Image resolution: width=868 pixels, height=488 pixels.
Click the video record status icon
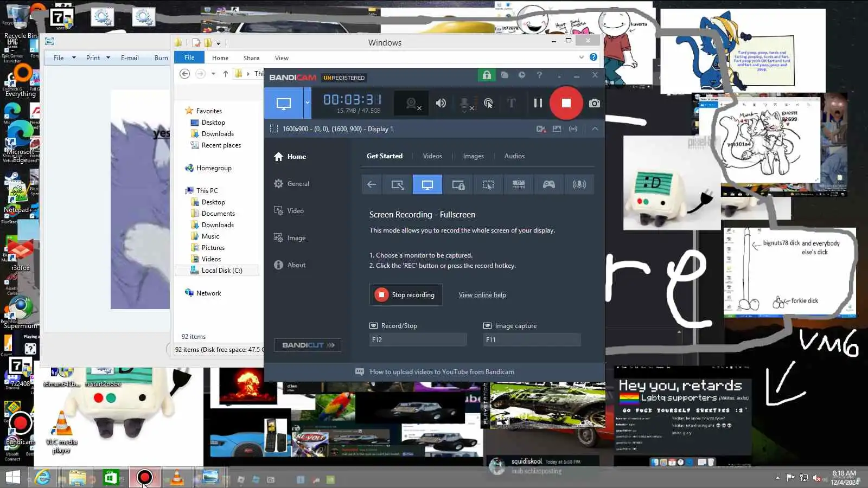click(541, 129)
